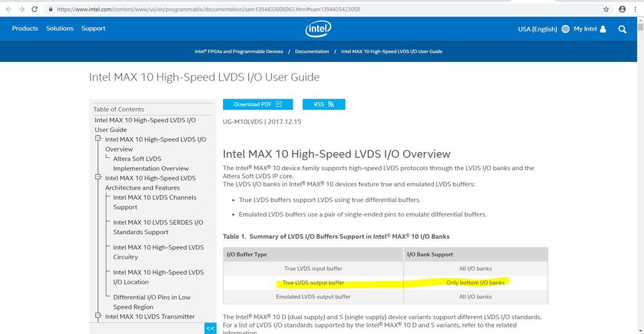Viewport: 644px width, 334px height.
Task: Collapse the table of contents with the << button
Action: coord(210,328)
